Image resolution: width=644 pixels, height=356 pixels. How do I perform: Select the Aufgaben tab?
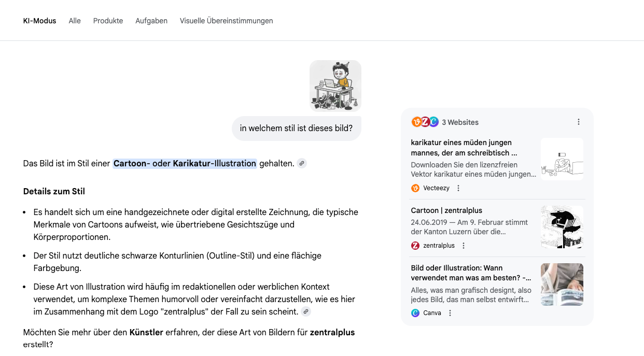151,21
